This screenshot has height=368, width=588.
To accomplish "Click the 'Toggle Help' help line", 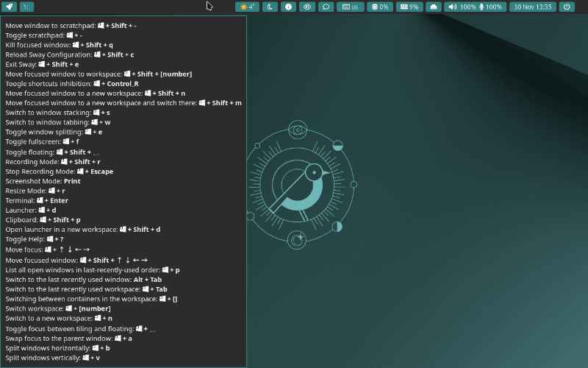I will tap(35, 240).
